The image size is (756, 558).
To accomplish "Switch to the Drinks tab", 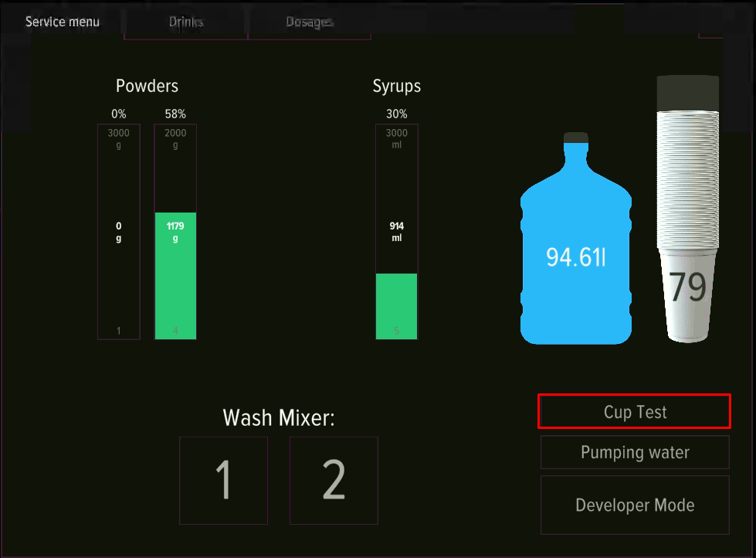I will pyautogui.click(x=186, y=22).
